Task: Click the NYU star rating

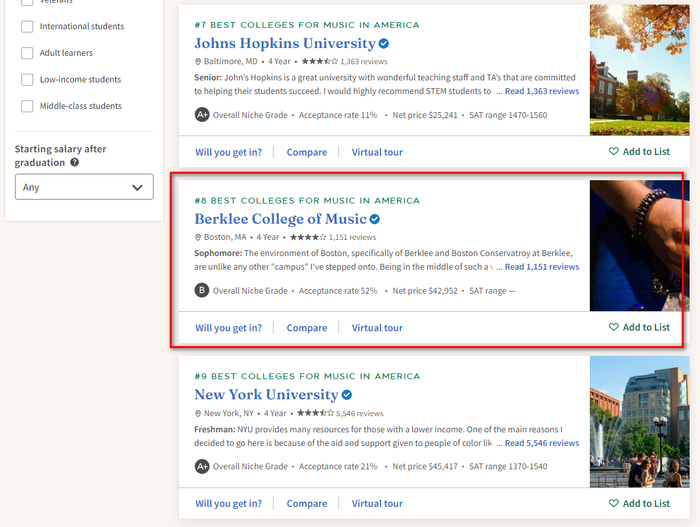Action: [x=315, y=413]
